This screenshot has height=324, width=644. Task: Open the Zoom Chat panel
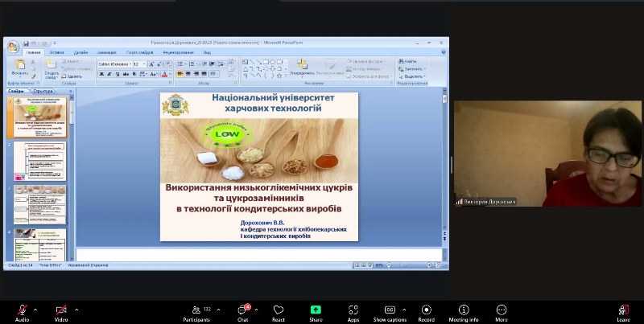[x=242, y=310]
